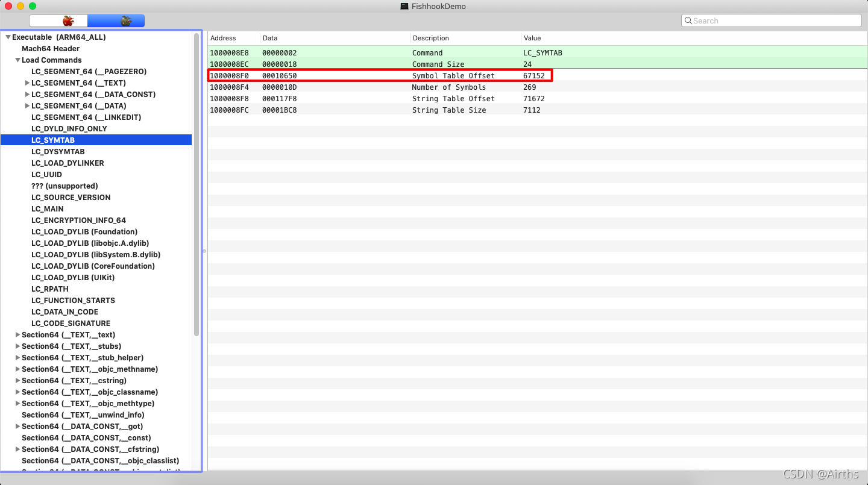Collapse the Load Commands node
The image size is (868, 485).
[x=17, y=60]
